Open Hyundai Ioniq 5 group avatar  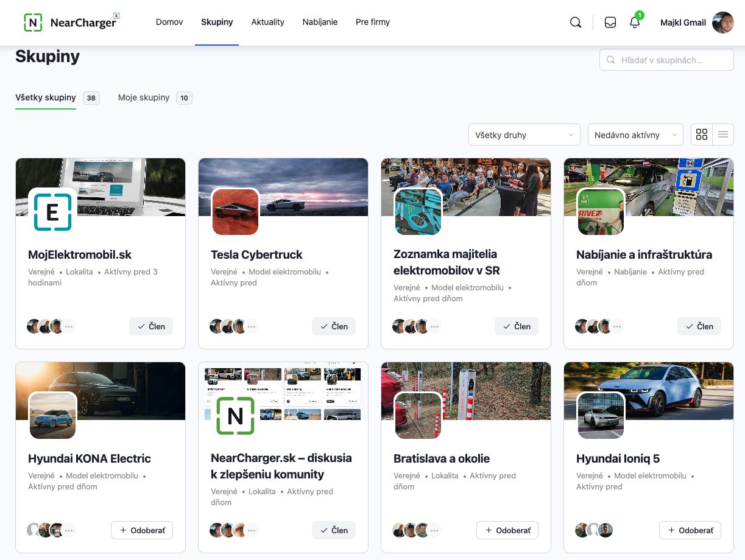pos(601,415)
